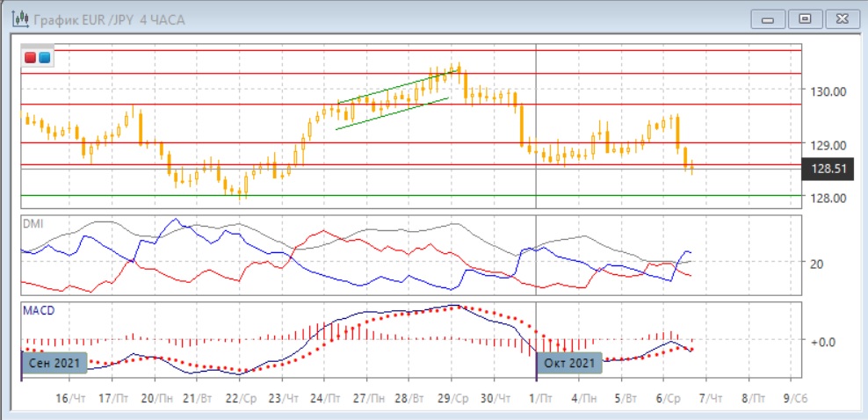
Task: Click the candlestick chart icon in the title bar
Action: pos(13,18)
